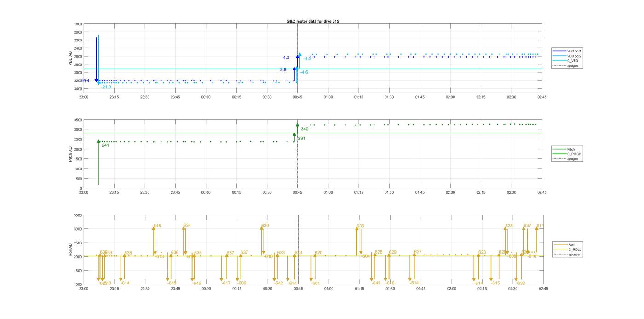The width and height of the screenshot is (644, 319).
Task: Click the 500 tick on the Pitch axis
Action: tap(80, 179)
